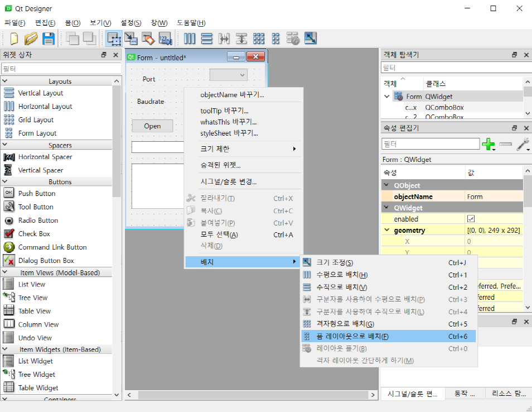Open the Port combo box on the form
Screen dimensions: 532x412
point(228,75)
